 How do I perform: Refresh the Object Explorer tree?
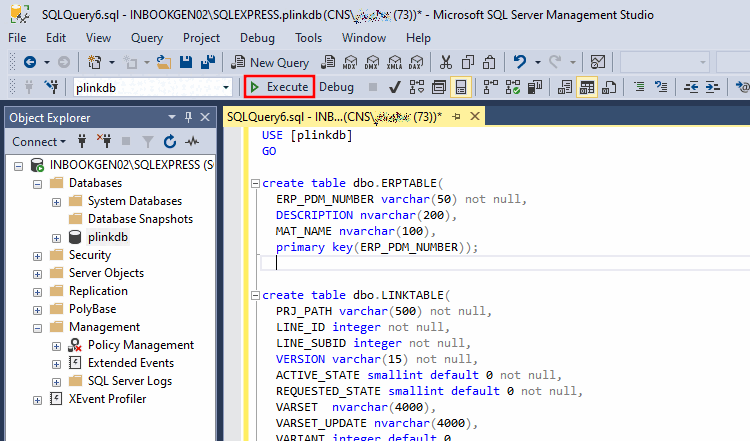[x=170, y=142]
